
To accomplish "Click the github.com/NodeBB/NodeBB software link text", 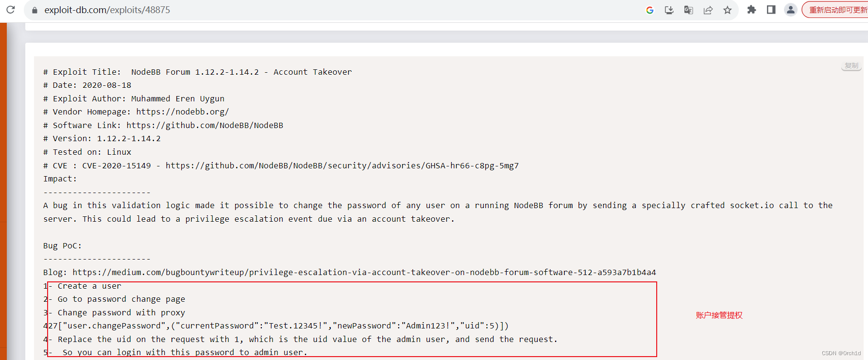I will tap(205, 125).
